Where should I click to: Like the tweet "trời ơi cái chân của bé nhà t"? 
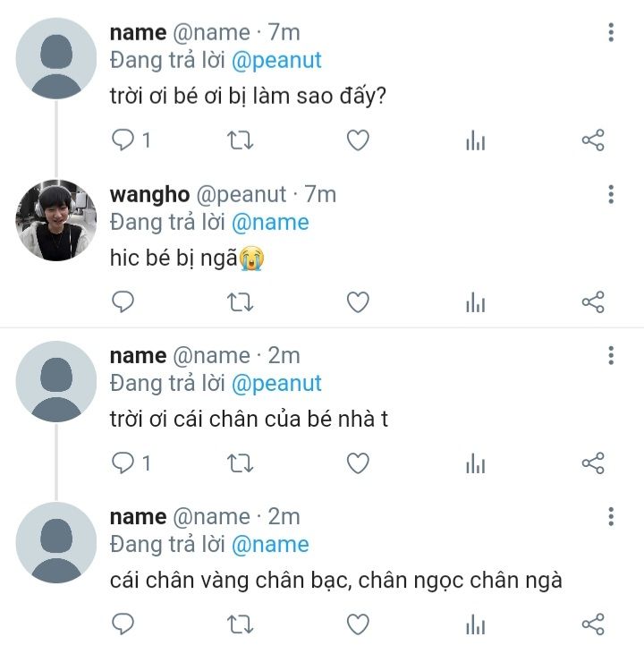point(358,463)
